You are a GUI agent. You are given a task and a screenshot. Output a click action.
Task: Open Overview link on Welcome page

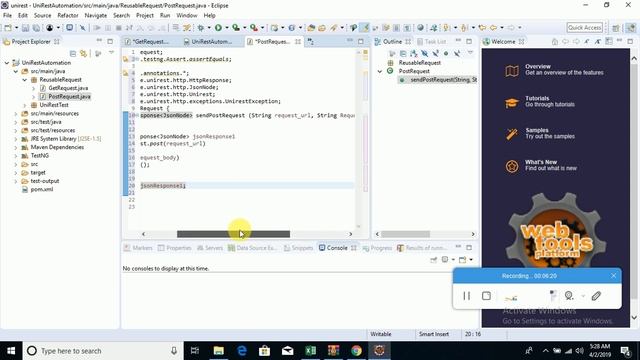click(538, 67)
